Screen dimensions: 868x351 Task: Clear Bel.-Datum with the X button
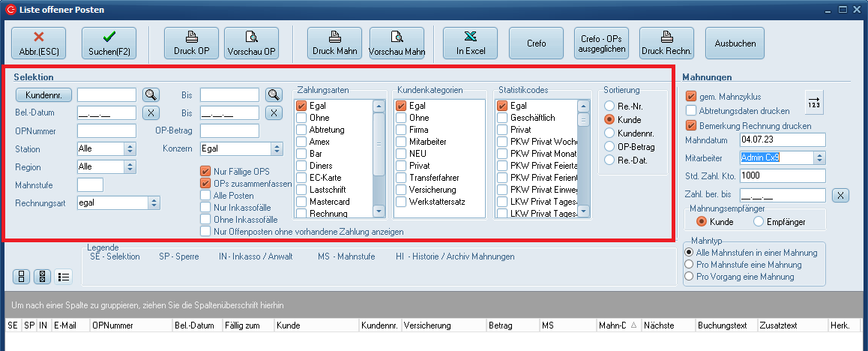coord(151,112)
